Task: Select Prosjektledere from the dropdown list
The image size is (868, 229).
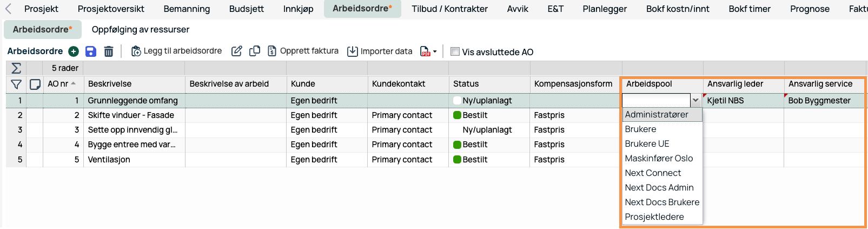Action: point(654,217)
